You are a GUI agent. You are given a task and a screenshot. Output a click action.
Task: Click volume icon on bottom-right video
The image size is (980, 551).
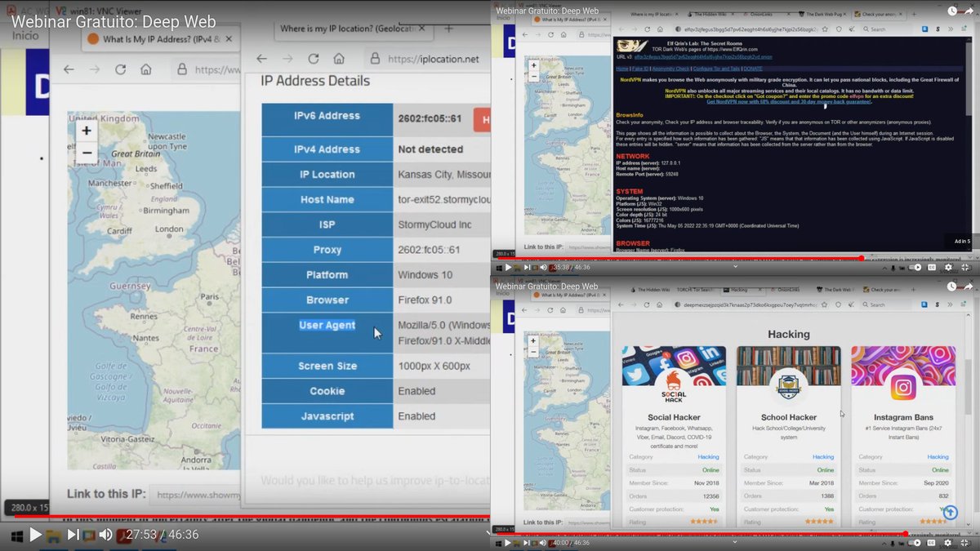(543, 542)
